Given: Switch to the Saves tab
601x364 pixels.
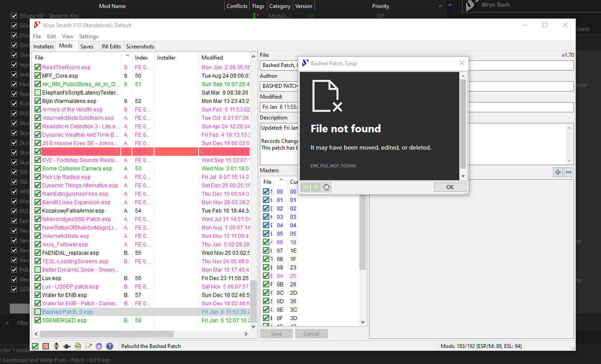Looking at the screenshot, I should (x=87, y=47).
